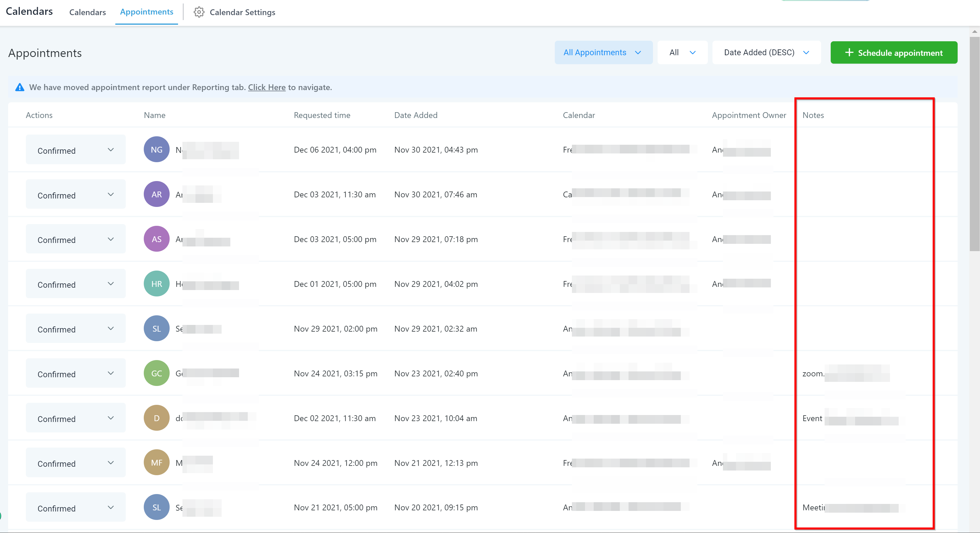Click the NG contact avatar

[156, 150]
